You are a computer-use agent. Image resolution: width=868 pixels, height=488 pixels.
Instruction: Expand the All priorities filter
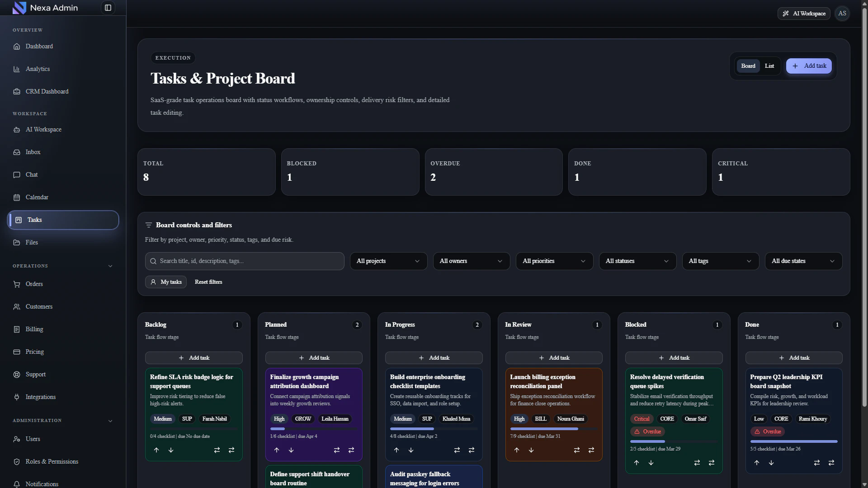tap(554, 261)
